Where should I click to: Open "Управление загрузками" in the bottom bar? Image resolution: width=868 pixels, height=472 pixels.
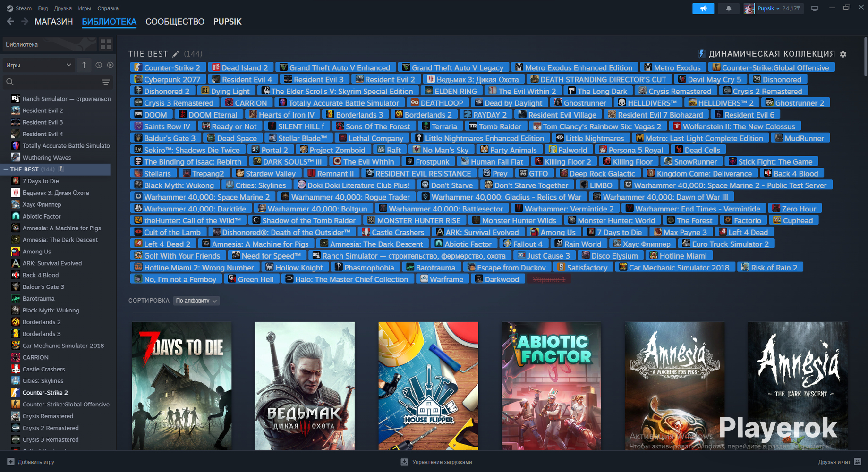pyautogui.click(x=436, y=462)
